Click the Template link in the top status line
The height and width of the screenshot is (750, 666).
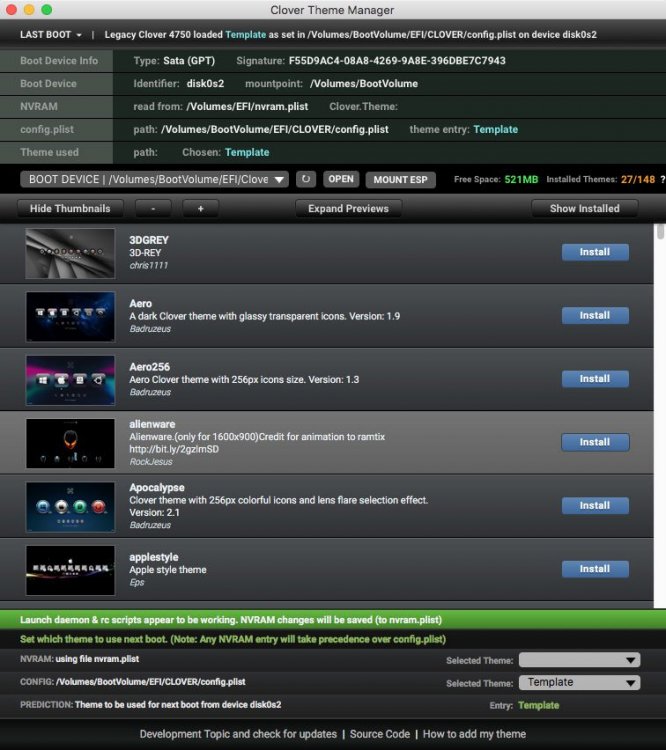tap(245, 34)
